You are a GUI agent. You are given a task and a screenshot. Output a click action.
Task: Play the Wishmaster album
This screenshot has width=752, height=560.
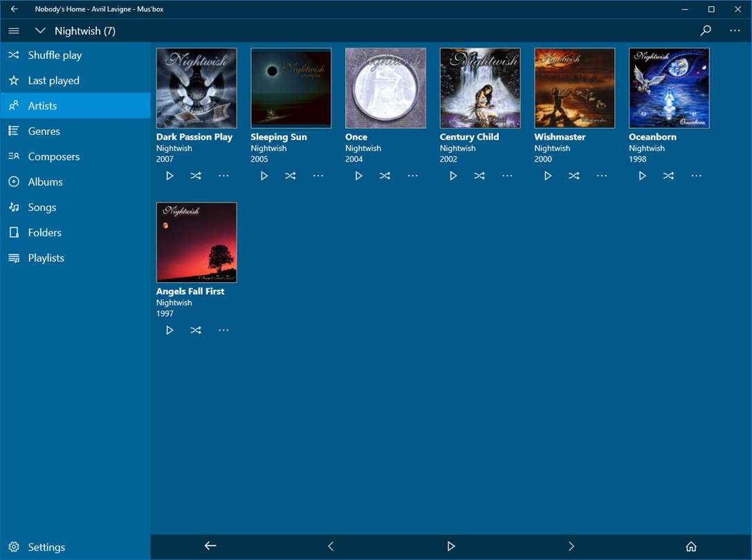[x=547, y=176]
